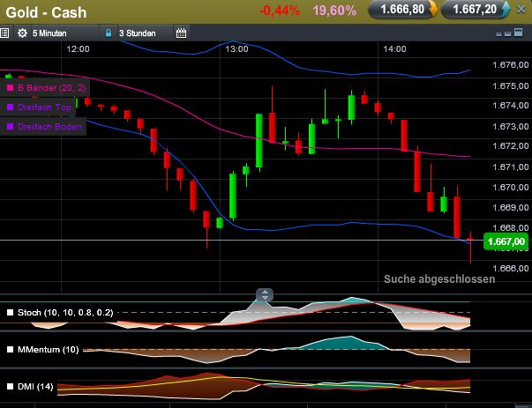532x408 pixels.
Task: Close the Gold - Cash chart window
Action: pyautogui.click(x=521, y=10)
